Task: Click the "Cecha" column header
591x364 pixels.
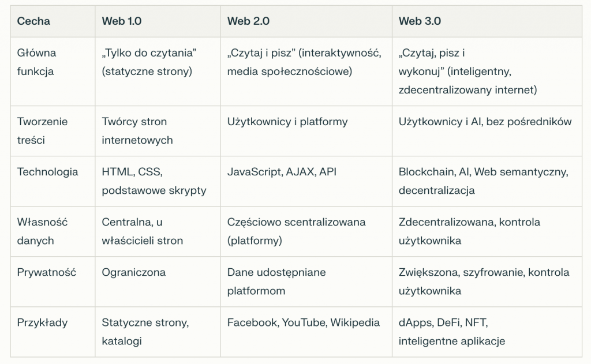Action: pyautogui.click(x=33, y=21)
